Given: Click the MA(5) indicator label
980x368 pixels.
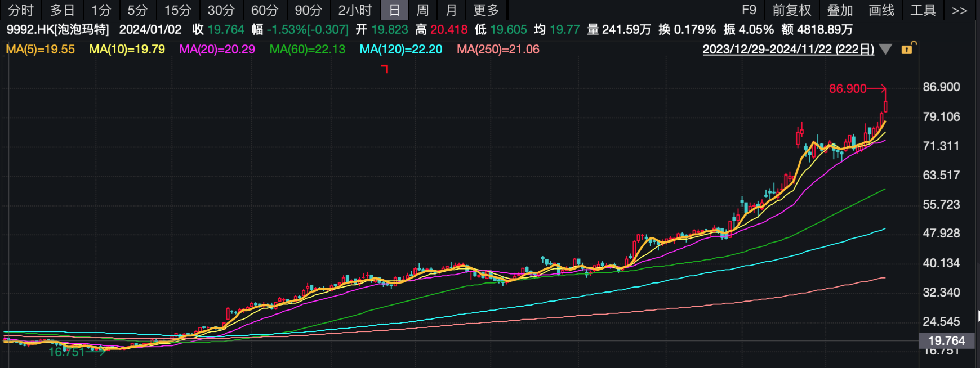Looking at the screenshot, I should [x=41, y=50].
